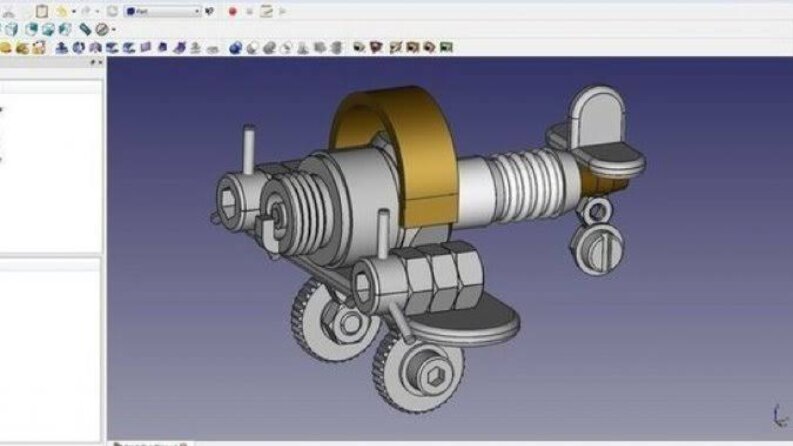Open the Shape builder icon
793x446 pixels.
[39, 48]
